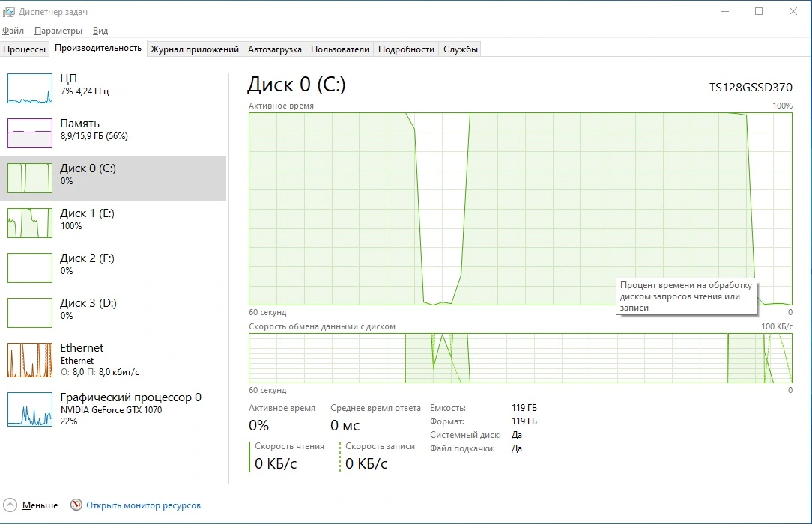This screenshot has width=812, height=524.
Task: Click the Диск 3 (D:) mini graph
Action: (30, 312)
